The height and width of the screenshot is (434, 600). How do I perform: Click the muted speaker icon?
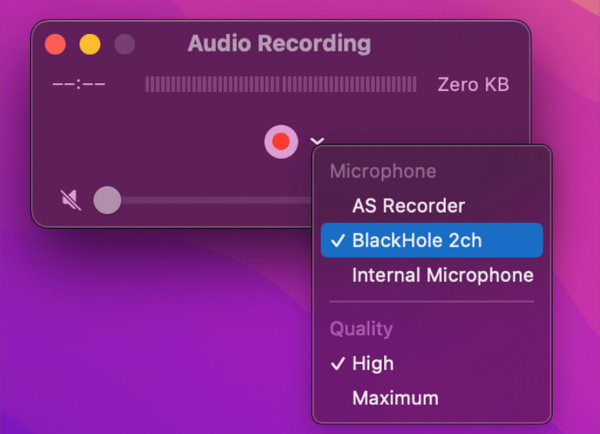[71, 200]
